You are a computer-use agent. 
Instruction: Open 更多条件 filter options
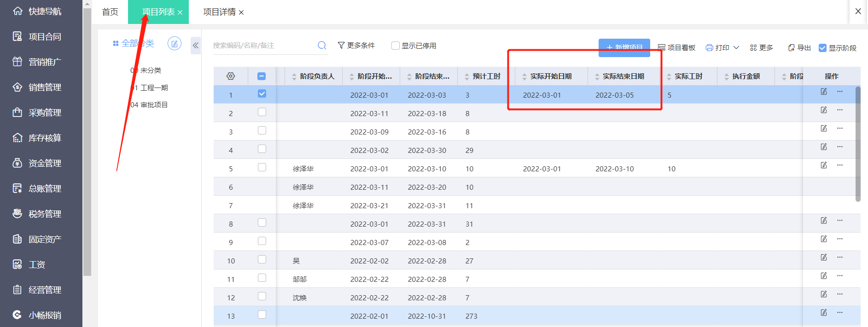click(356, 46)
